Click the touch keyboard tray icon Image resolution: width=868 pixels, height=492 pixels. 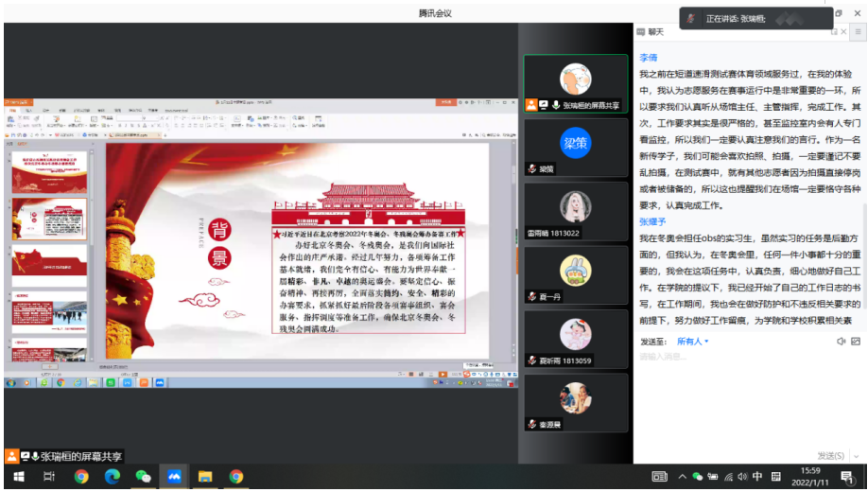(659, 477)
